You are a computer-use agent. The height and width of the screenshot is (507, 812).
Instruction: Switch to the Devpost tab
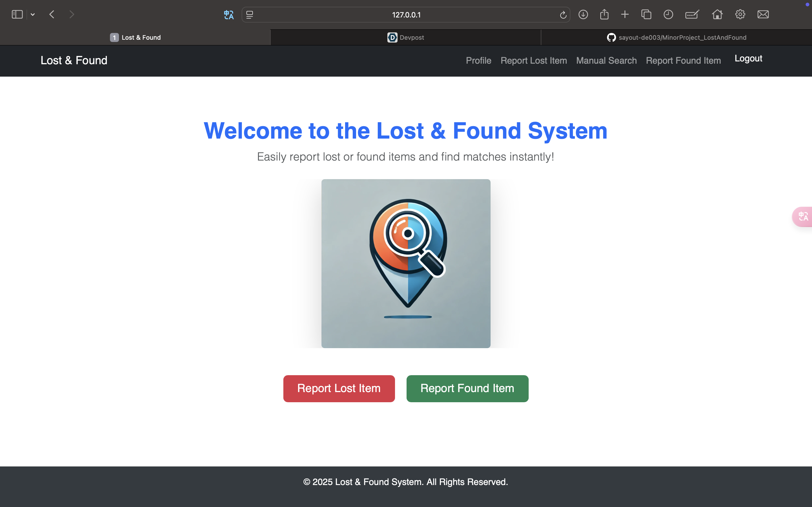pyautogui.click(x=406, y=37)
